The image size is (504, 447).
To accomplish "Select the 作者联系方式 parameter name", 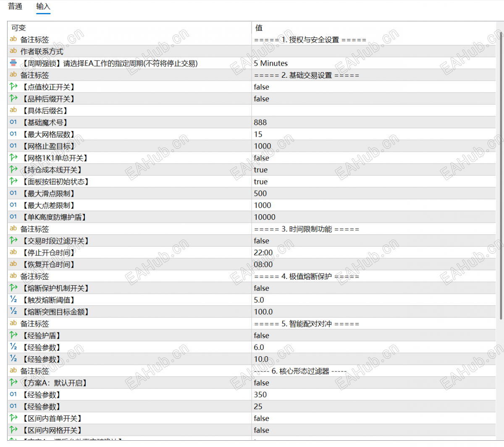I will 42,51.
